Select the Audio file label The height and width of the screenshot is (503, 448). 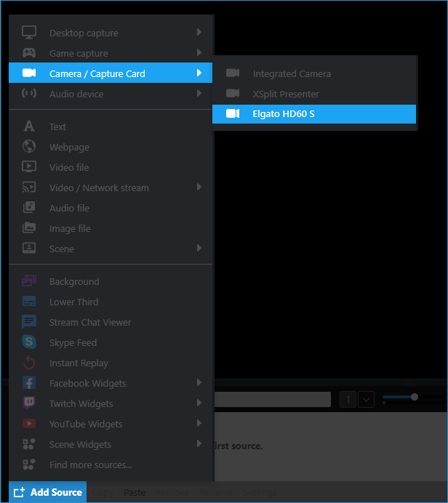click(x=69, y=208)
